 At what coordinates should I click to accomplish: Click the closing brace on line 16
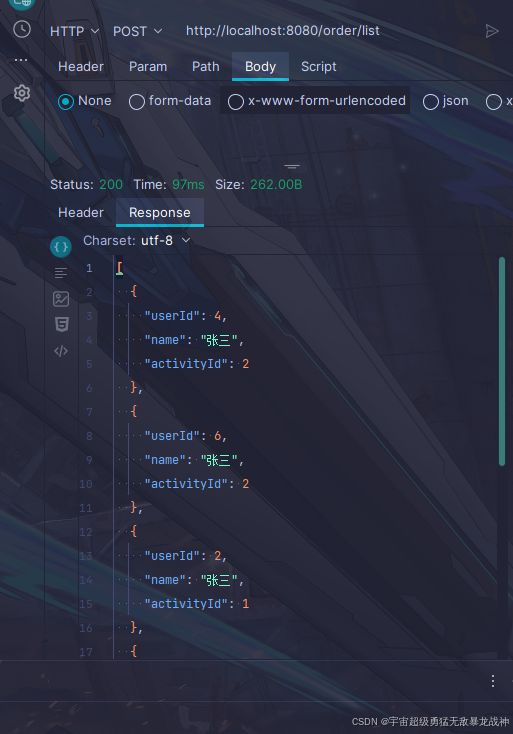tap(136, 627)
